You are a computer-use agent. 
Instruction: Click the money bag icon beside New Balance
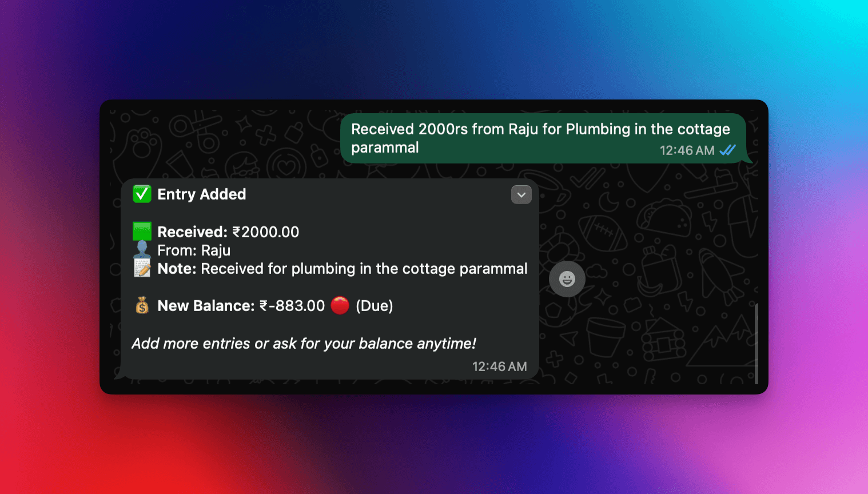pos(142,306)
